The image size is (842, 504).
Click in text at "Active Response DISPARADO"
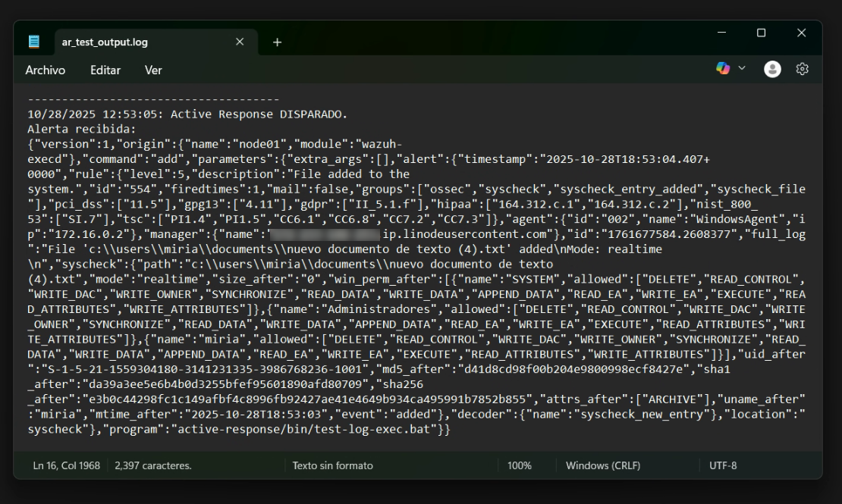coord(258,114)
